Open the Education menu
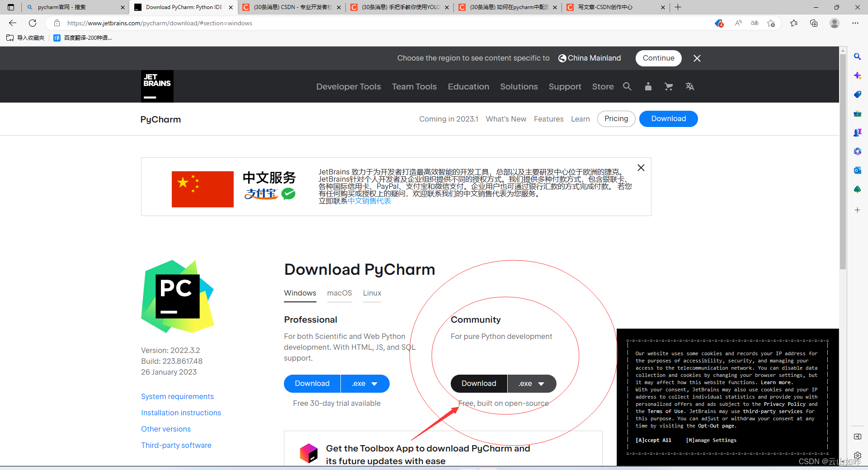 [468, 86]
